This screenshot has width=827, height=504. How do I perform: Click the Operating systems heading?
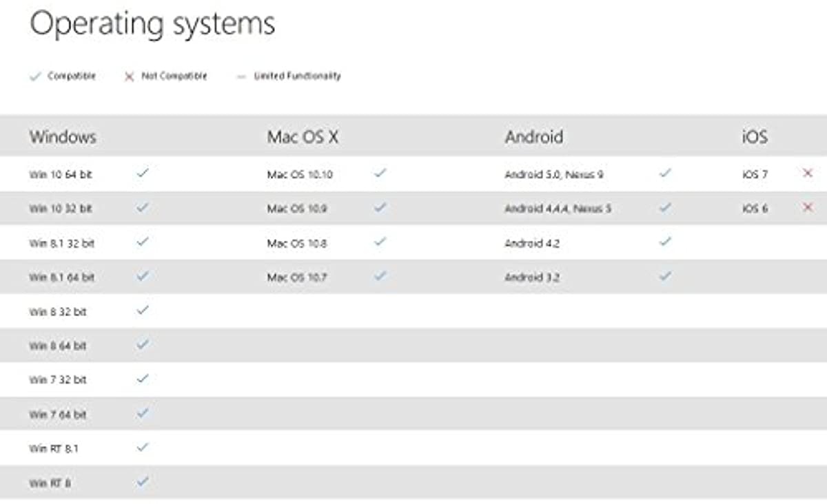[152, 24]
